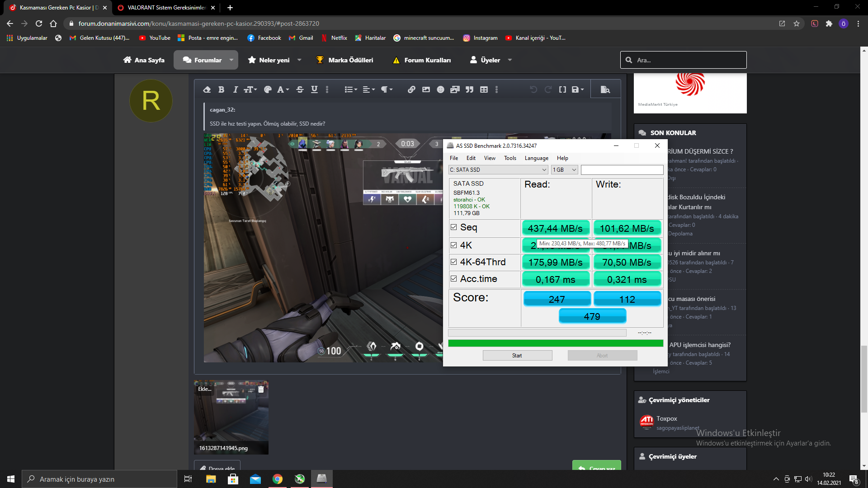Toggle the Acc.time test checkbox
Screen dimensions: 868x488
[453, 279]
